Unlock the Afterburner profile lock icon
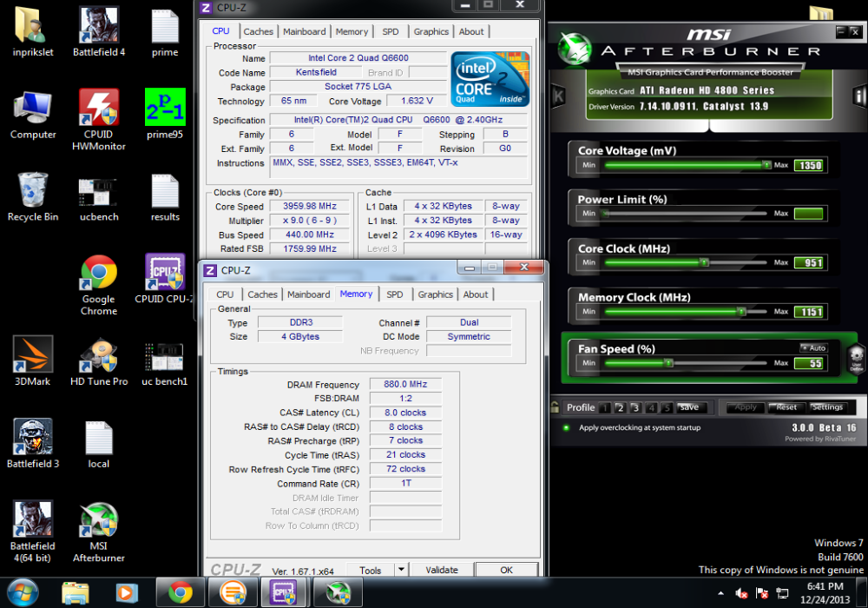The height and width of the screenshot is (608, 868). 555,407
